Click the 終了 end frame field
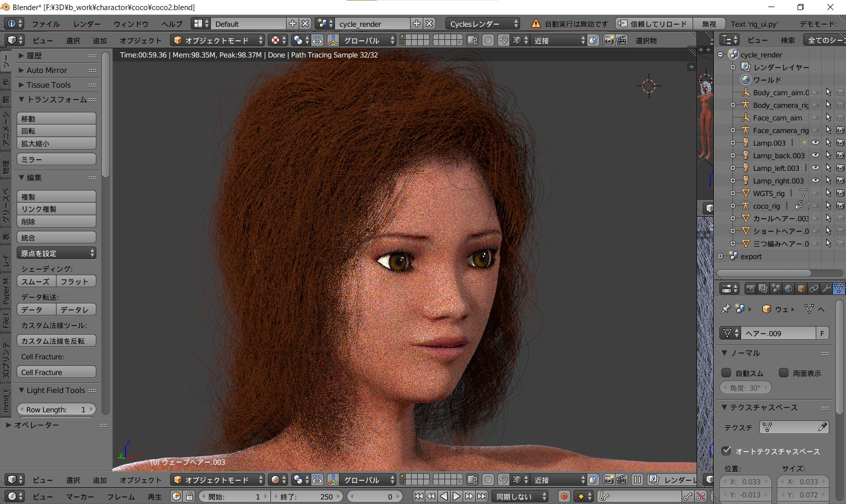This screenshot has height=504, width=846. click(x=307, y=496)
